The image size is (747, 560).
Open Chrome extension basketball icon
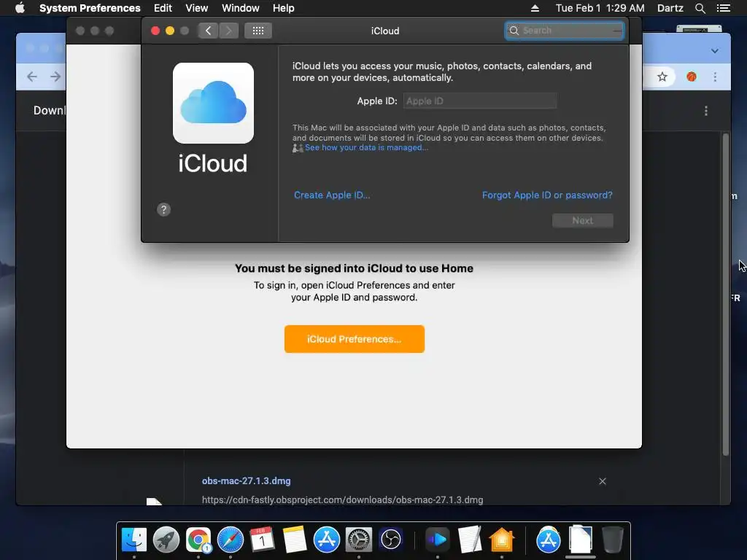pos(692,77)
